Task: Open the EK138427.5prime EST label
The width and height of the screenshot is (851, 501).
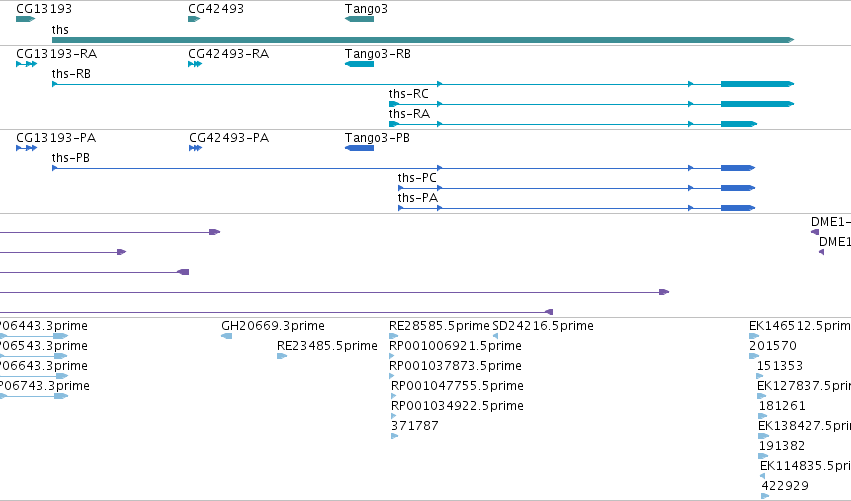Action: (804, 426)
